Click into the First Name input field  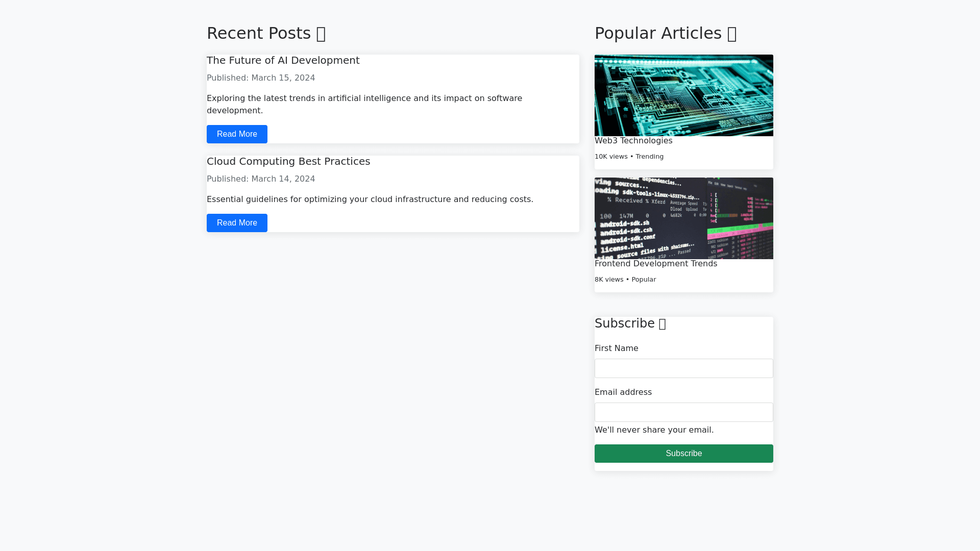[x=683, y=368]
